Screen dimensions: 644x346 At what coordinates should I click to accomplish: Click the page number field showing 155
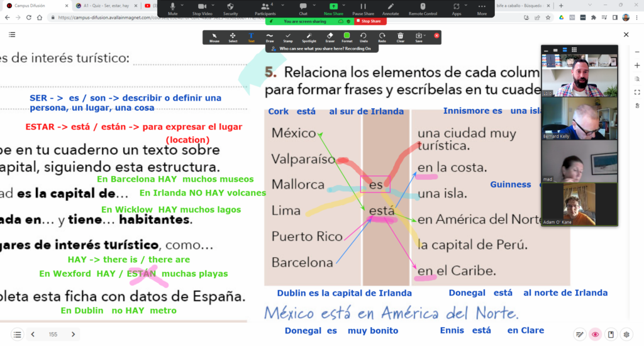pyautogui.click(x=53, y=335)
